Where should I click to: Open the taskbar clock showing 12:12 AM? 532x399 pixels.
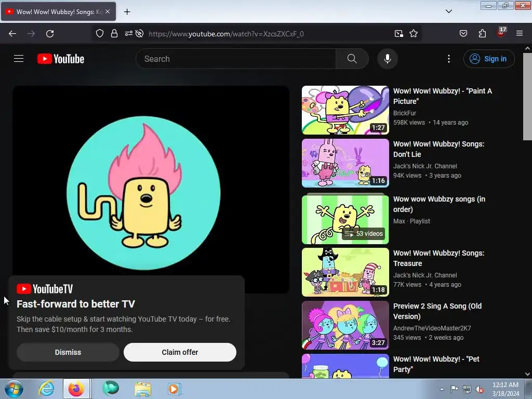505,389
